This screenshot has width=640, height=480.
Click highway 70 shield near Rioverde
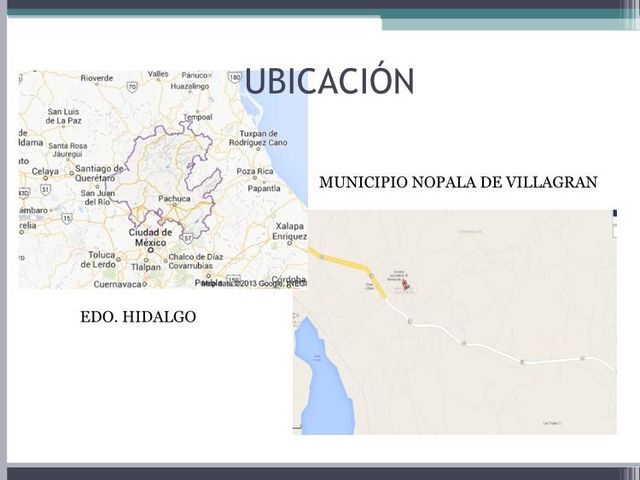tap(132, 87)
